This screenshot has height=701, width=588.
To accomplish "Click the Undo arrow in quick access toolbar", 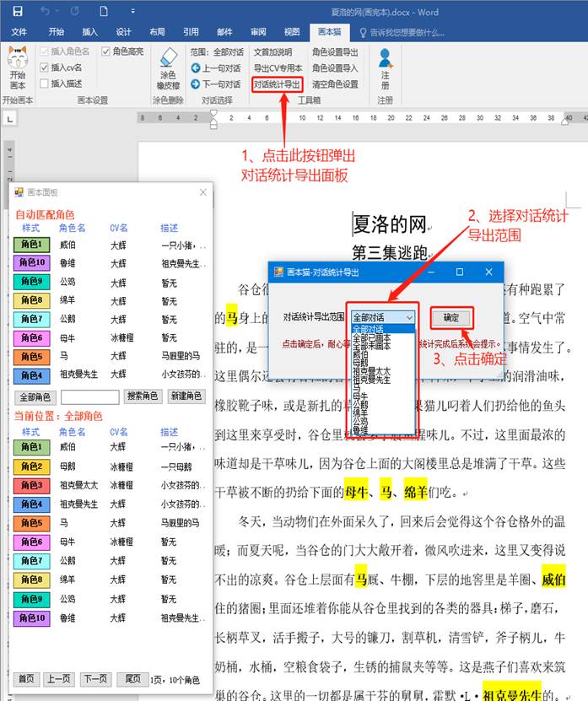I will pos(46,11).
